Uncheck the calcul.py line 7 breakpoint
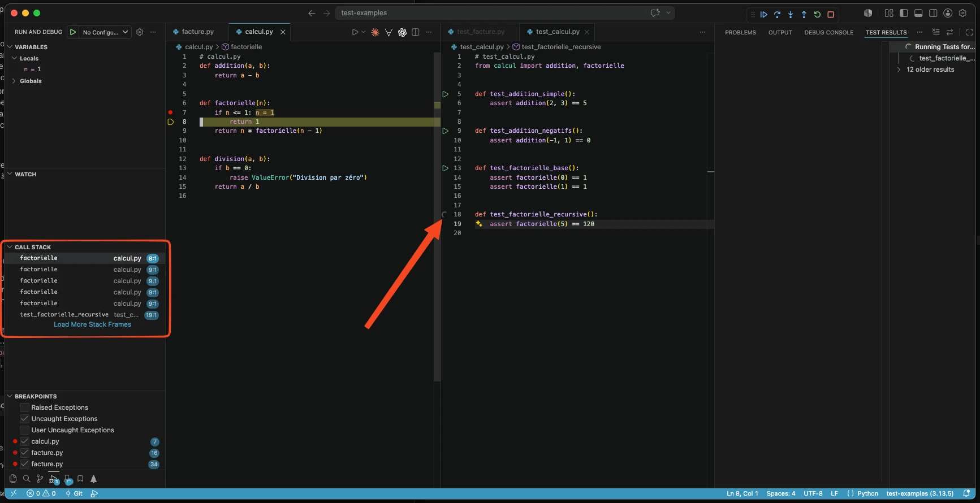 coord(24,441)
